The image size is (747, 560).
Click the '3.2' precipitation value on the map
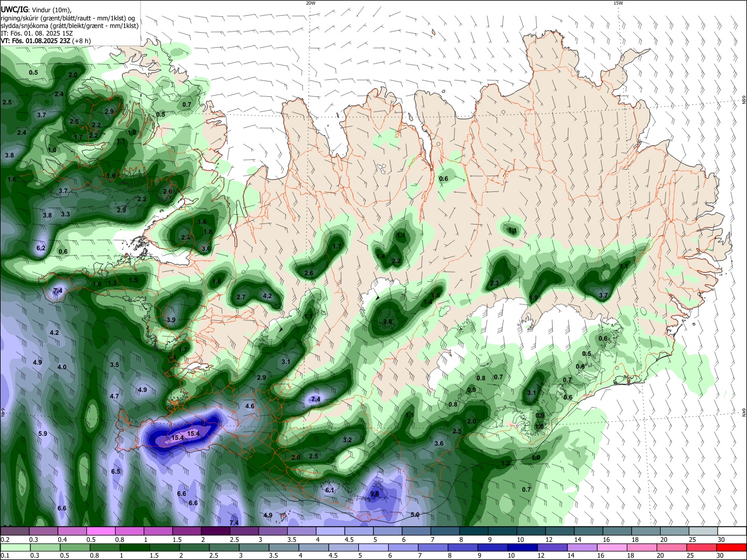347,440
